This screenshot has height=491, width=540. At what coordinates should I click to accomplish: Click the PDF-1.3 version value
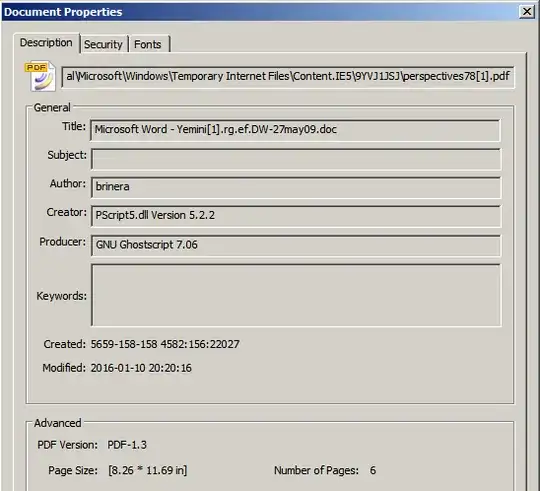tap(127, 445)
